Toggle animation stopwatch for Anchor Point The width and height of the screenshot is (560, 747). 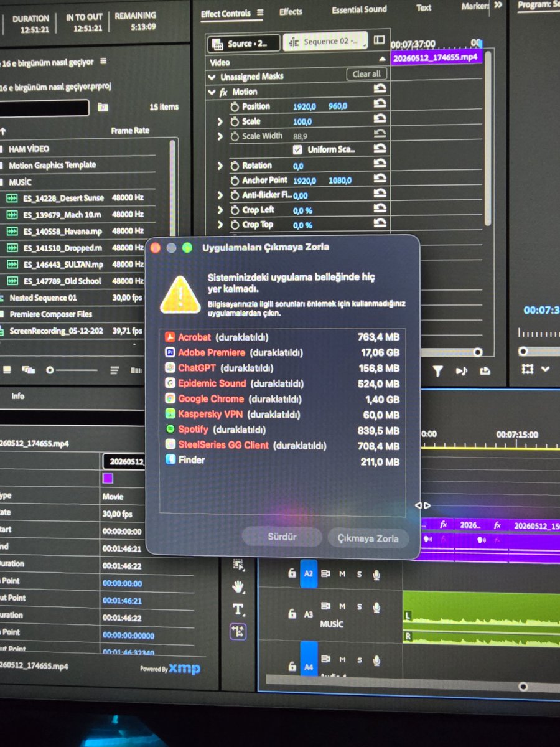(x=235, y=181)
